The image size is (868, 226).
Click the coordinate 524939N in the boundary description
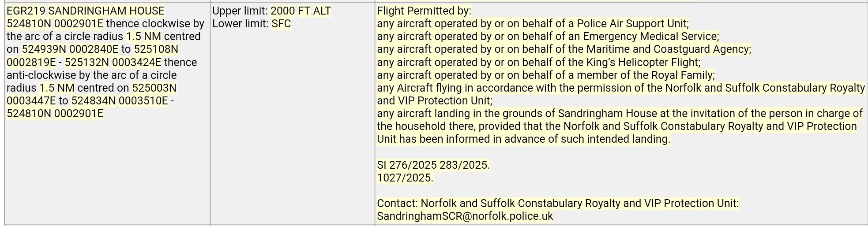pyautogui.click(x=44, y=49)
